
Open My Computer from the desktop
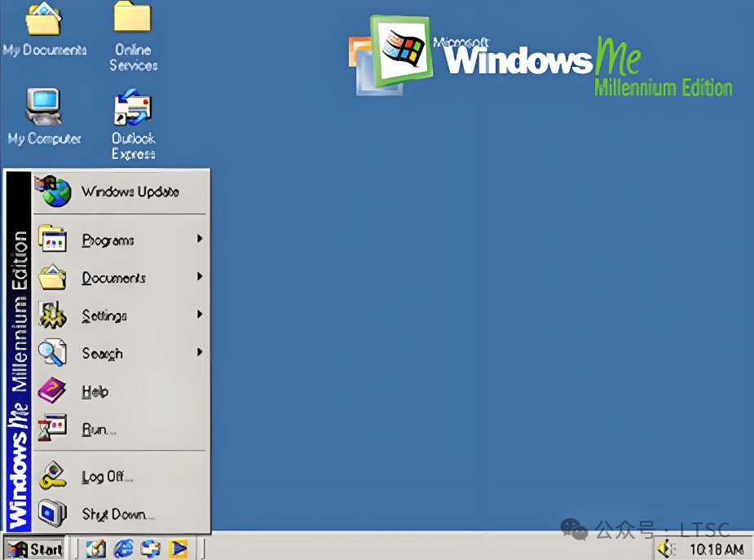[x=44, y=114]
